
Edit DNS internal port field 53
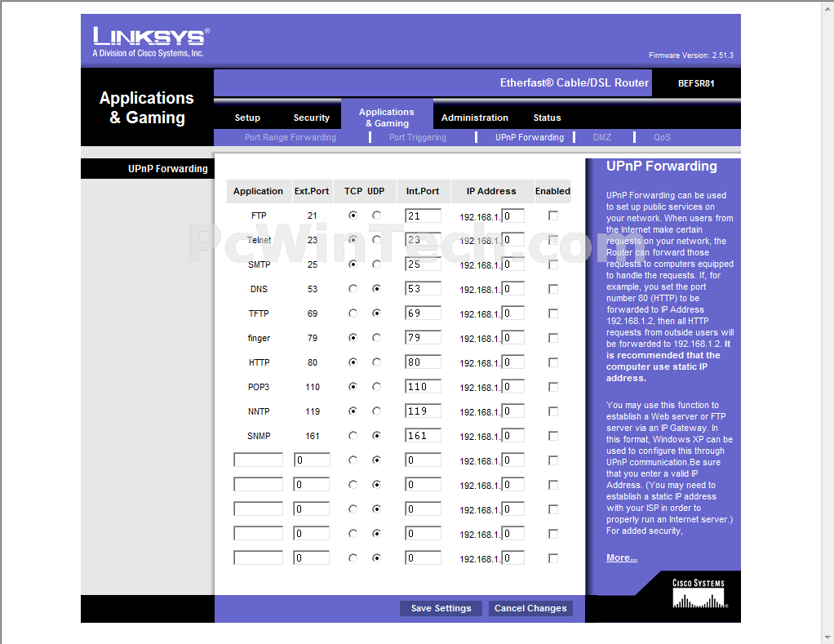point(423,289)
